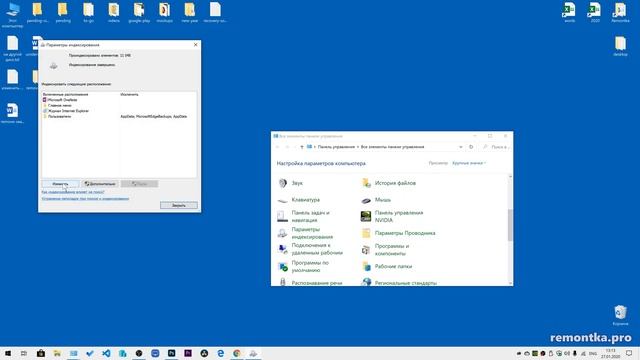Open the notification center icon

(629, 353)
